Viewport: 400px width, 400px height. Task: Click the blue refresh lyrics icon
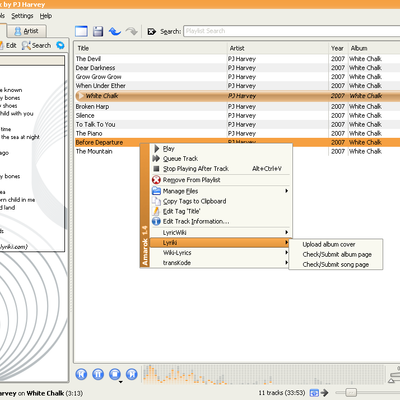pyautogui.click(x=60, y=45)
